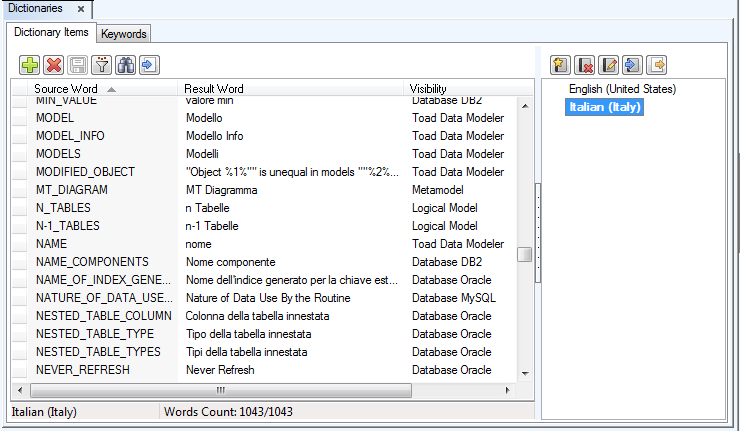This screenshot has width=740, height=431.
Task: Switch to the Keywords tab
Action: (124, 34)
